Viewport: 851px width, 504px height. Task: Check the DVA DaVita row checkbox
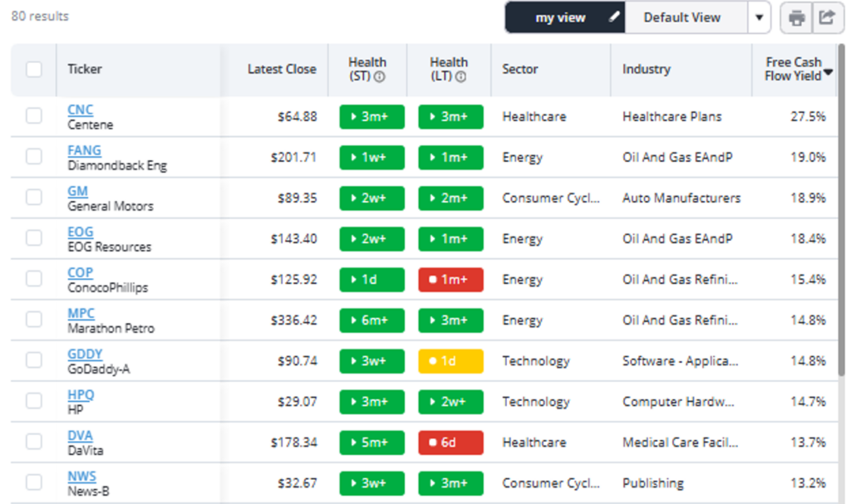point(33,441)
